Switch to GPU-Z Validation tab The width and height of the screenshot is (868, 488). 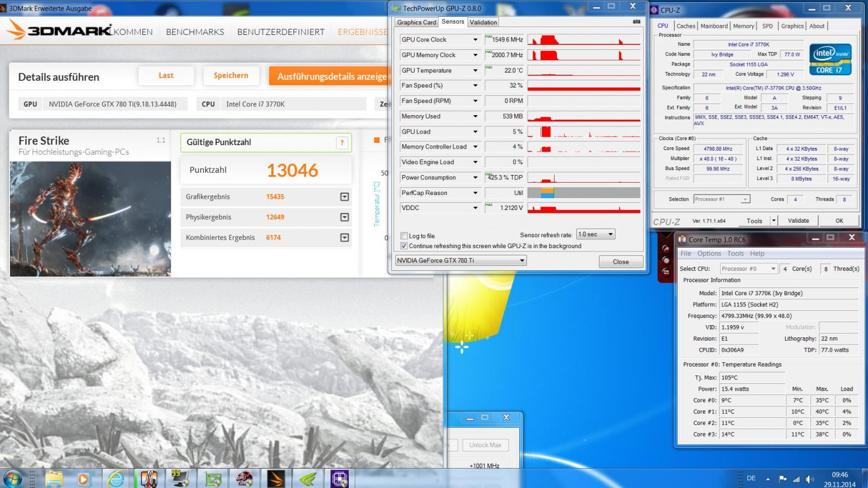click(x=483, y=22)
